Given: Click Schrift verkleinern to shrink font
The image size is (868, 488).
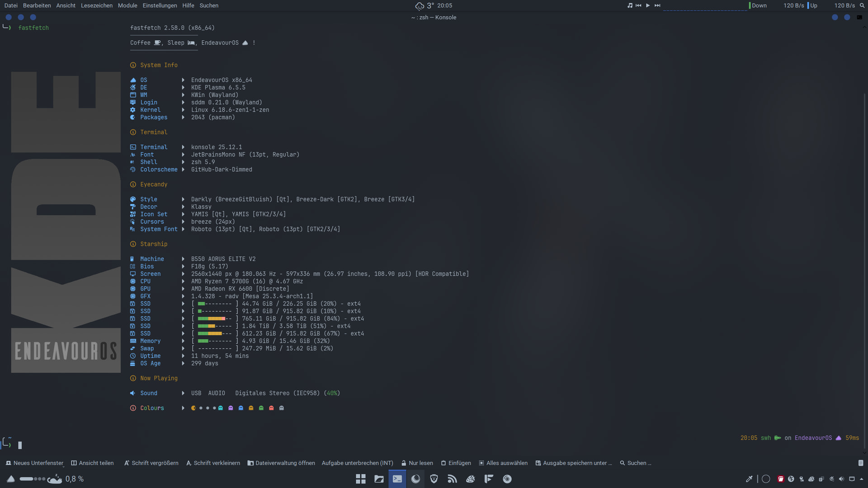Looking at the screenshot, I should point(213,463).
